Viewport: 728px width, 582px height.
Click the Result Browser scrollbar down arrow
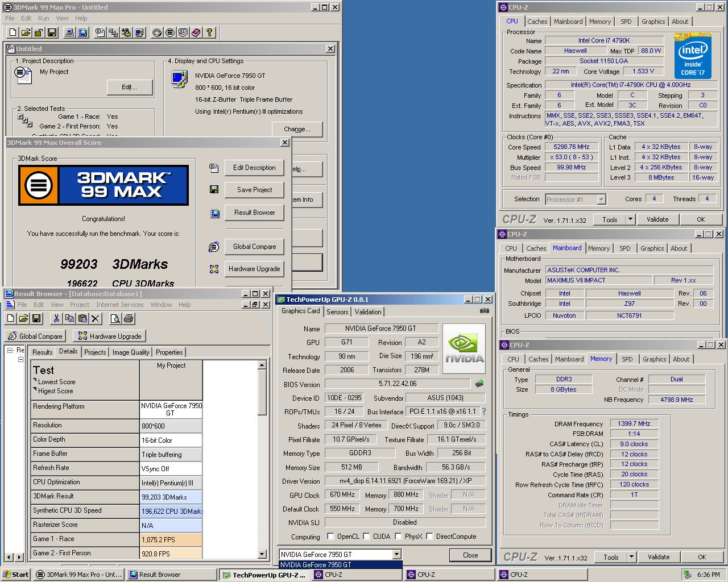click(262, 554)
